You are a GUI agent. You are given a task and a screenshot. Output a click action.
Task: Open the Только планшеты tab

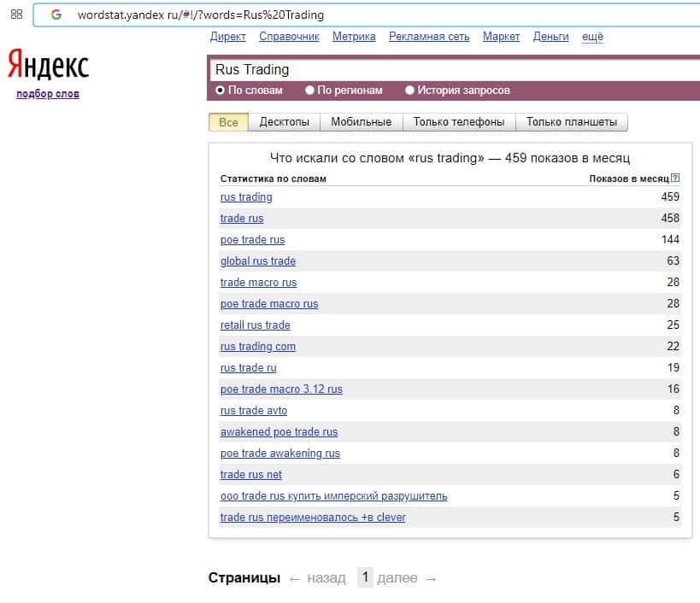pyautogui.click(x=572, y=122)
